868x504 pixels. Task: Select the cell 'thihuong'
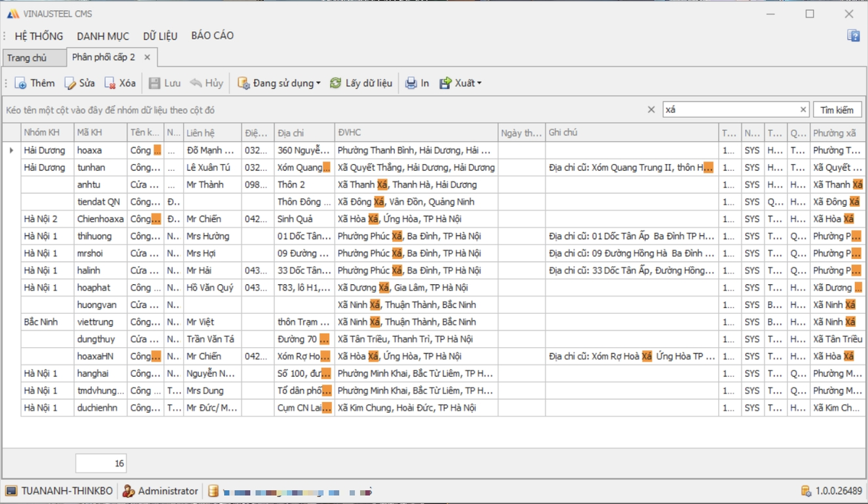[101, 236]
